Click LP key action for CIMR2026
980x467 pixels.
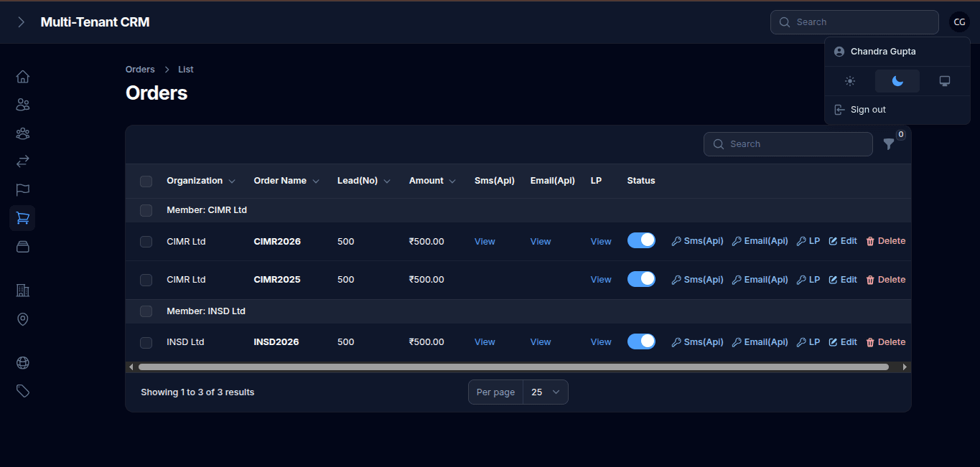click(808, 241)
